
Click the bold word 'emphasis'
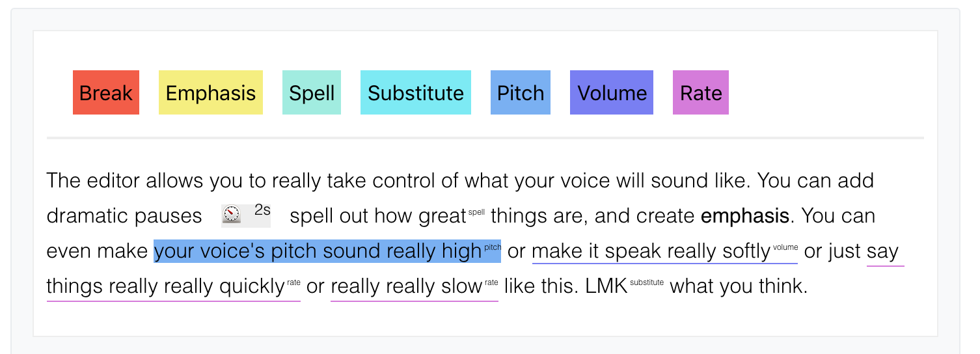[x=744, y=216]
